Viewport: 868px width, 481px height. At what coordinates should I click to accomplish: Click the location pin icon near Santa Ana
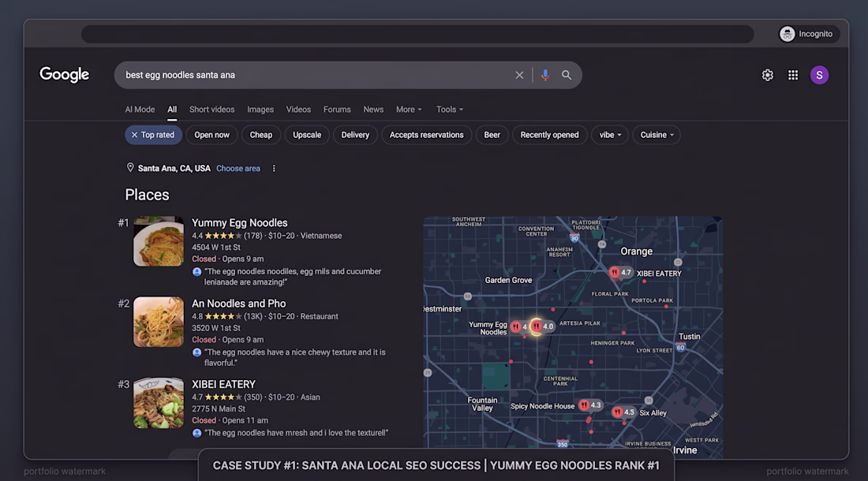130,167
